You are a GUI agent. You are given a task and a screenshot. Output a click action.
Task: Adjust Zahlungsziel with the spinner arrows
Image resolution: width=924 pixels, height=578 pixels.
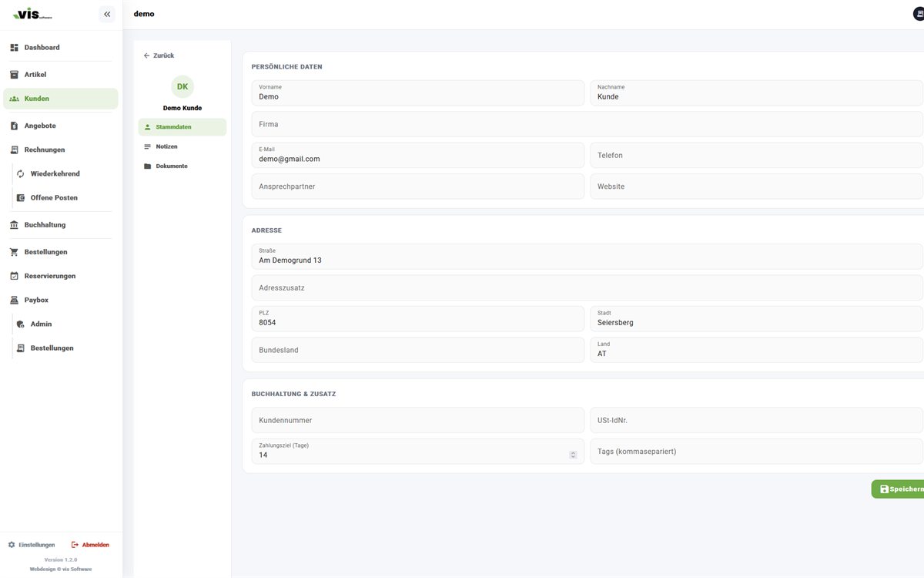tap(573, 455)
